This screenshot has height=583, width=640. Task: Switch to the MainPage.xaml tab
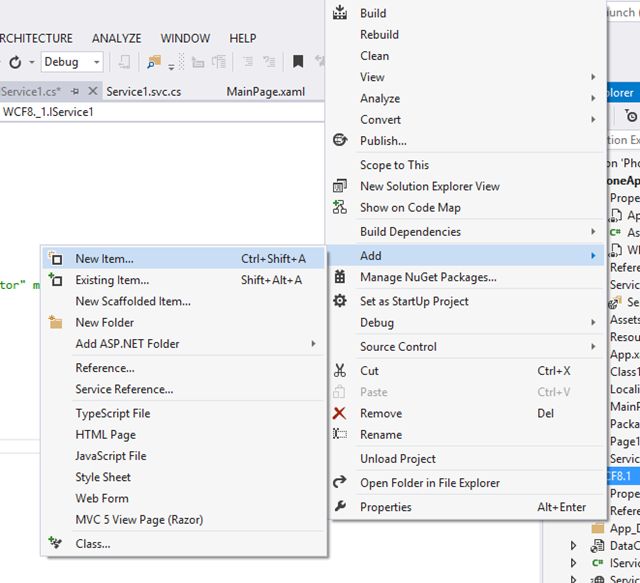tap(265, 91)
